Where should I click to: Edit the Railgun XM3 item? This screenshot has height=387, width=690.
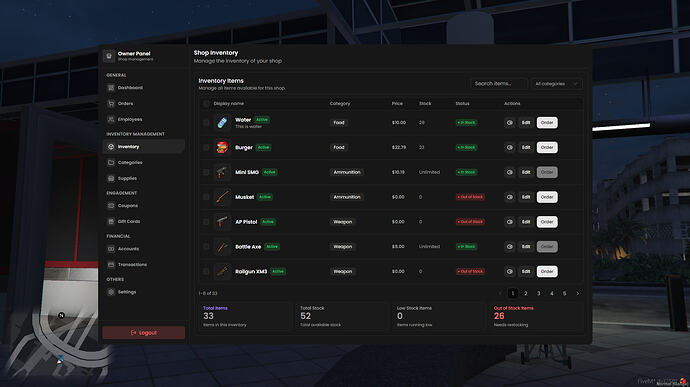[526, 271]
